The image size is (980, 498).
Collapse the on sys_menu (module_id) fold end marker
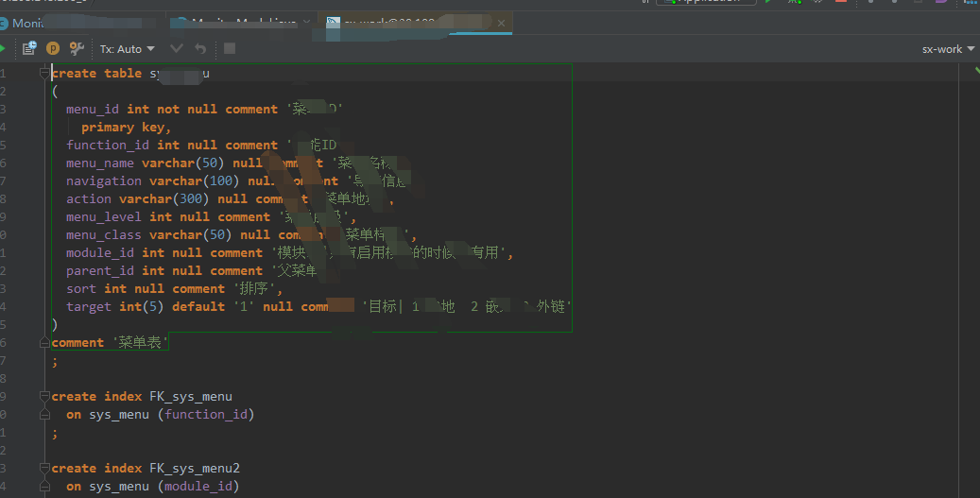[x=44, y=486]
